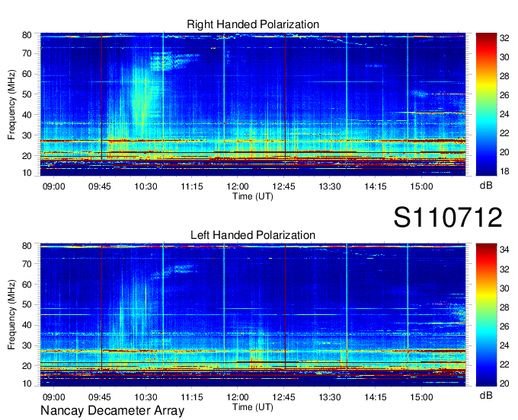This screenshot has height=420, width=518.
Task: Click the '34' dB label on left-handed colorbar
Action: pyautogui.click(x=504, y=250)
